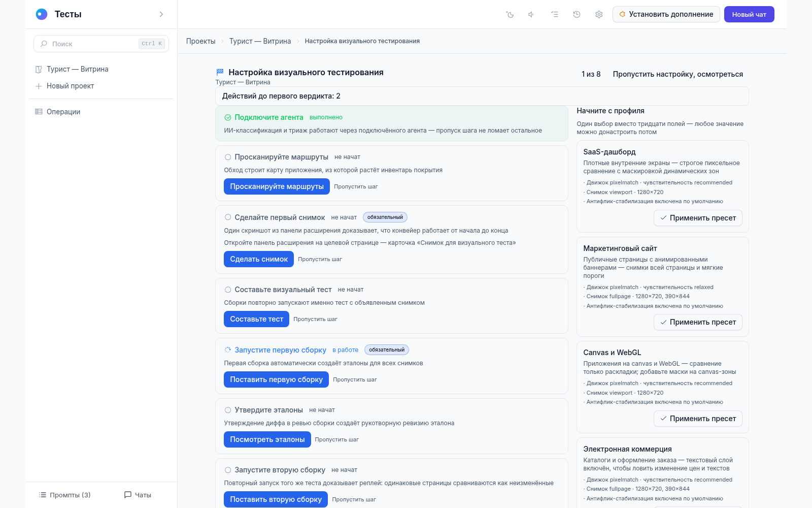Skip the Составьте тест step via Пропустить шаг
Image resolution: width=812 pixels, height=508 pixels.
click(x=315, y=319)
